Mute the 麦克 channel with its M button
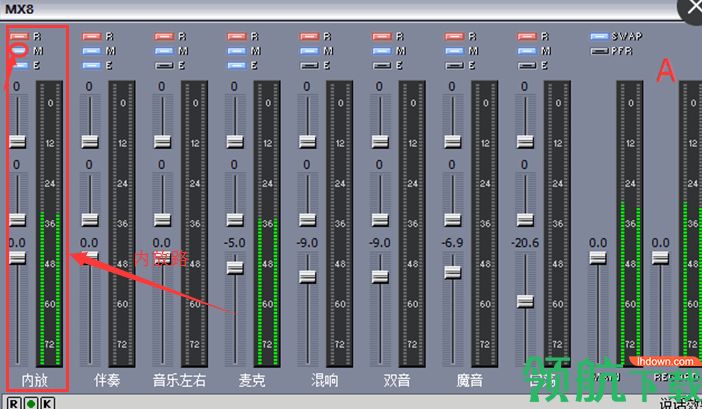Viewport: 702px width, 409px height. pyautogui.click(x=236, y=51)
